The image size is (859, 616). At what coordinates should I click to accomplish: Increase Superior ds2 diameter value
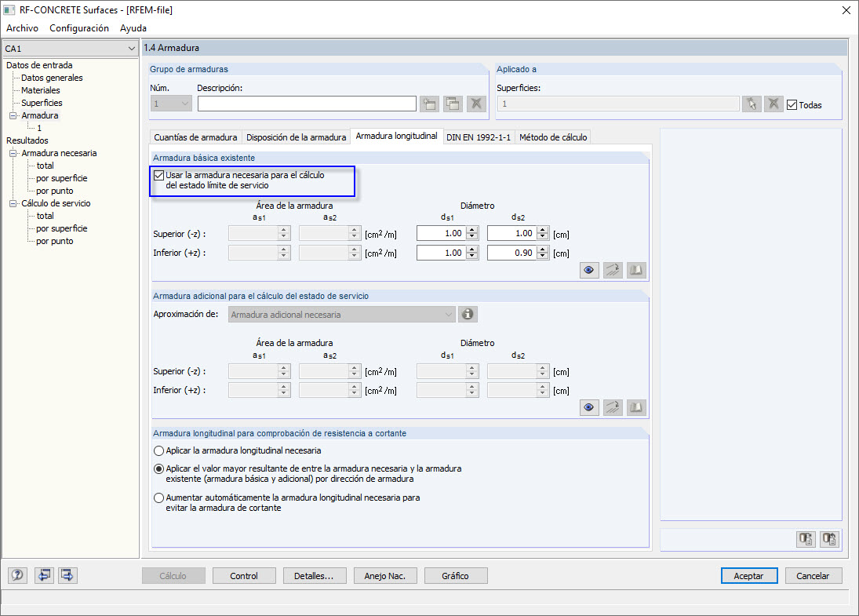542,230
